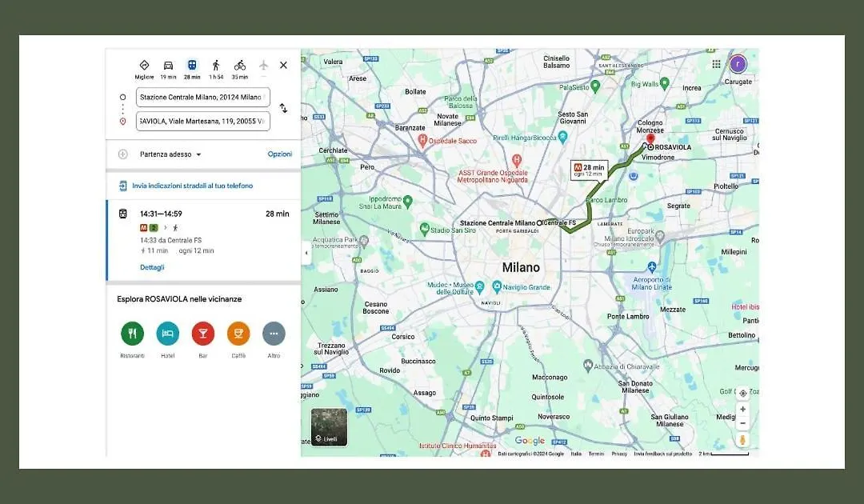Image resolution: width=864 pixels, height=504 pixels.
Task: Close the directions panel with the X
Action: tap(283, 65)
